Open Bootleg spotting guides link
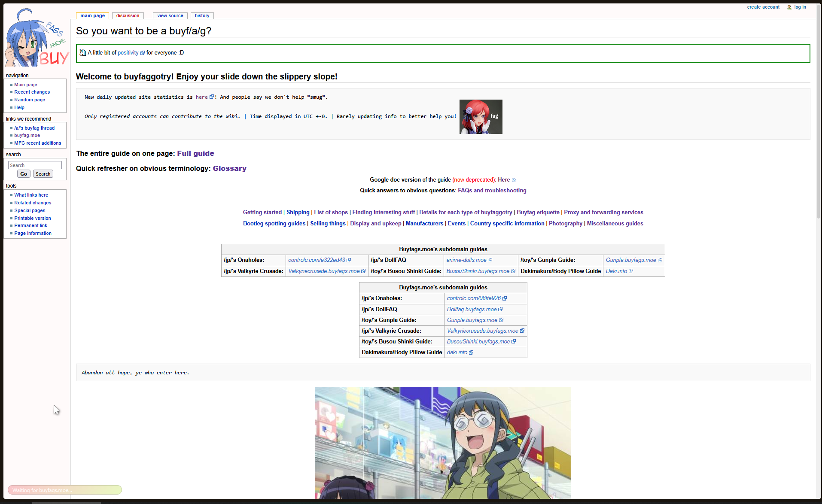The height and width of the screenshot is (504, 822). click(x=274, y=224)
